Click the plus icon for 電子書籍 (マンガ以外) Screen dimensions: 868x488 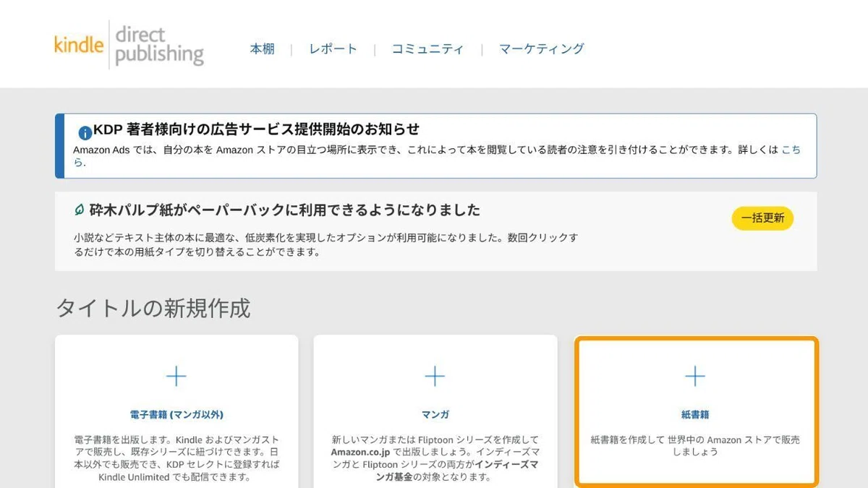[x=176, y=376]
